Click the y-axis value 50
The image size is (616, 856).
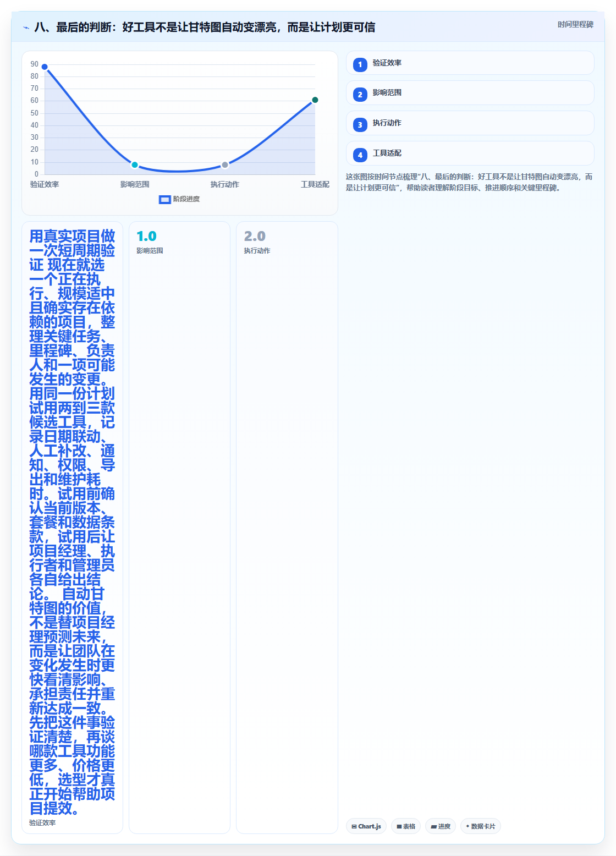35,113
